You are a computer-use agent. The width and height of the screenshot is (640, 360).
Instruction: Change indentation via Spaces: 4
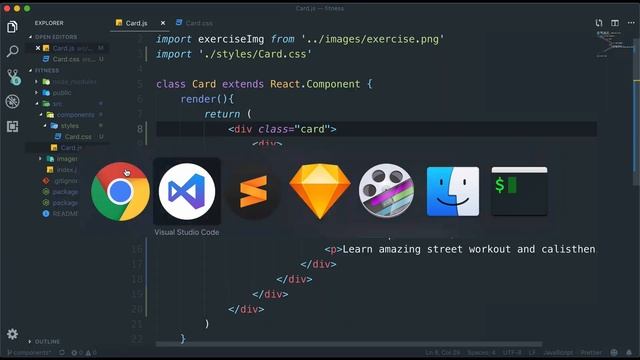click(481, 352)
